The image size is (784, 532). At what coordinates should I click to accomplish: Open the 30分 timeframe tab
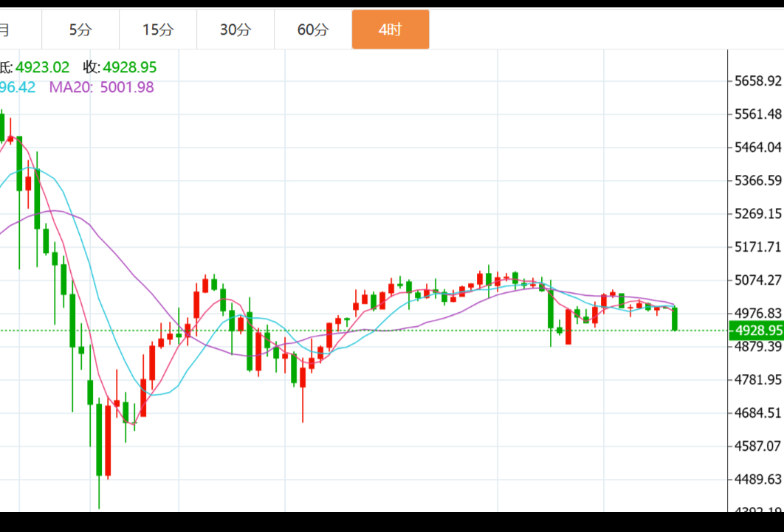coord(235,30)
